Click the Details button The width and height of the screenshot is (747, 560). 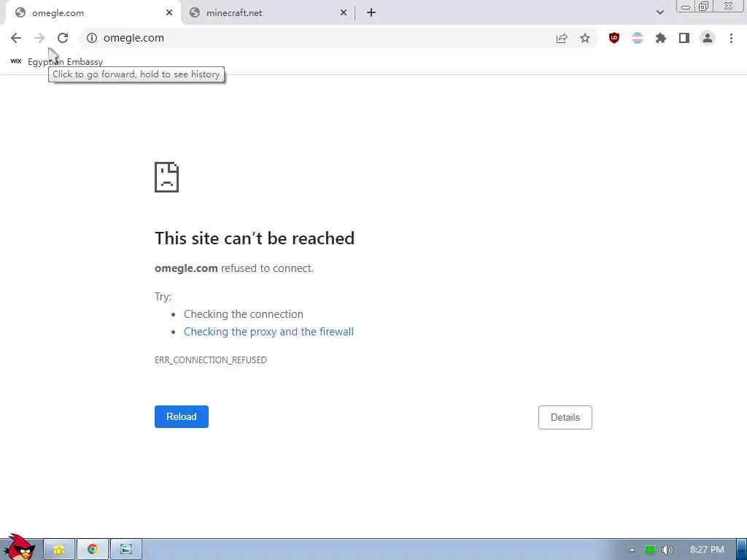565,417
